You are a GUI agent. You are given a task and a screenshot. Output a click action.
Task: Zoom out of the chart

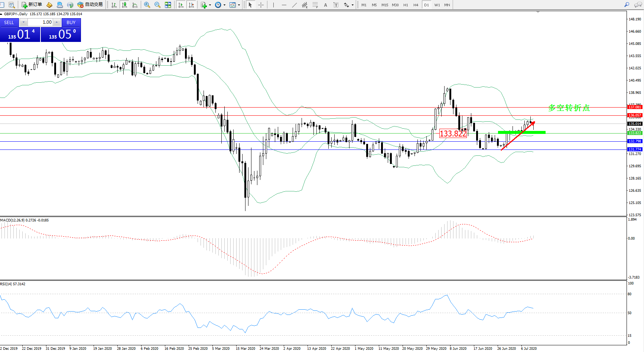click(157, 5)
